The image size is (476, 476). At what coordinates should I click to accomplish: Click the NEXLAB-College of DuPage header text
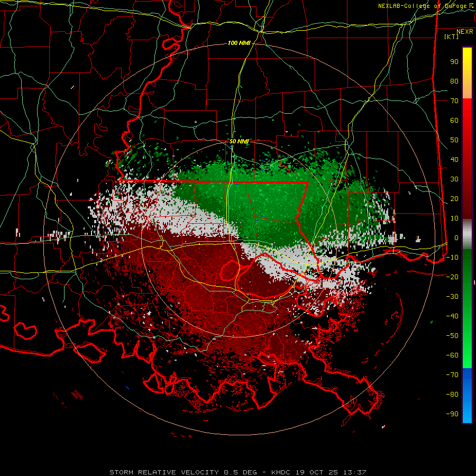422,6
